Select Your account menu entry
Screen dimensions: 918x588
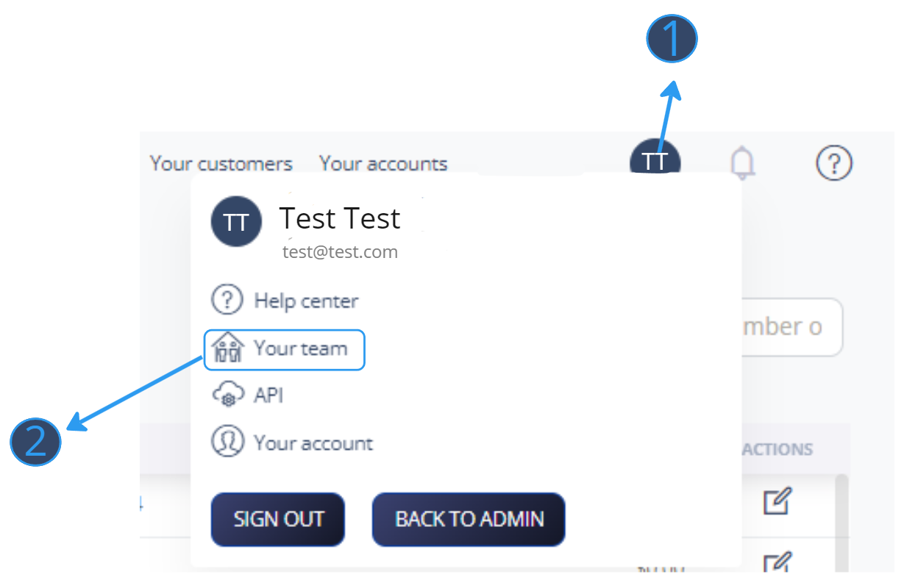[292, 442]
